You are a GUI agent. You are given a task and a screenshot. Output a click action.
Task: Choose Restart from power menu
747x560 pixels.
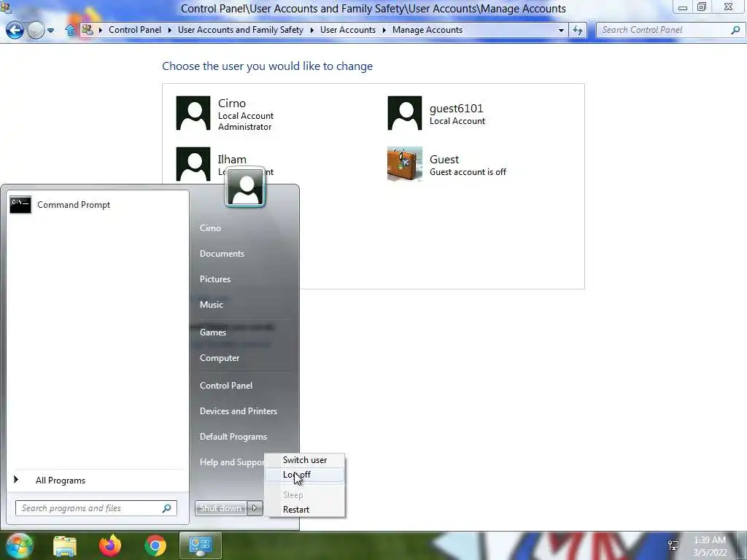click(x=304, y=510)
